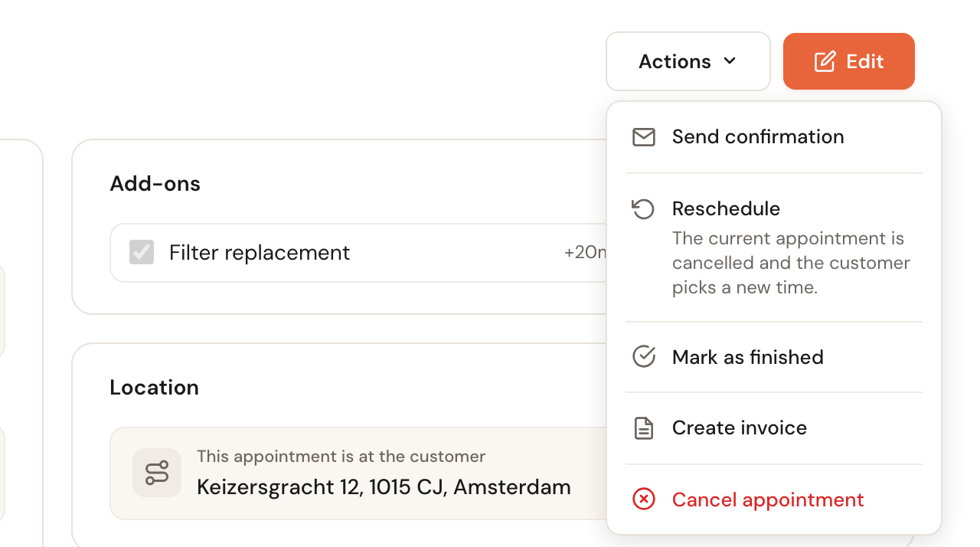This screenshot has width=980, height=547.
Task: Click the orange Edit button
Action: click(848, 61)
